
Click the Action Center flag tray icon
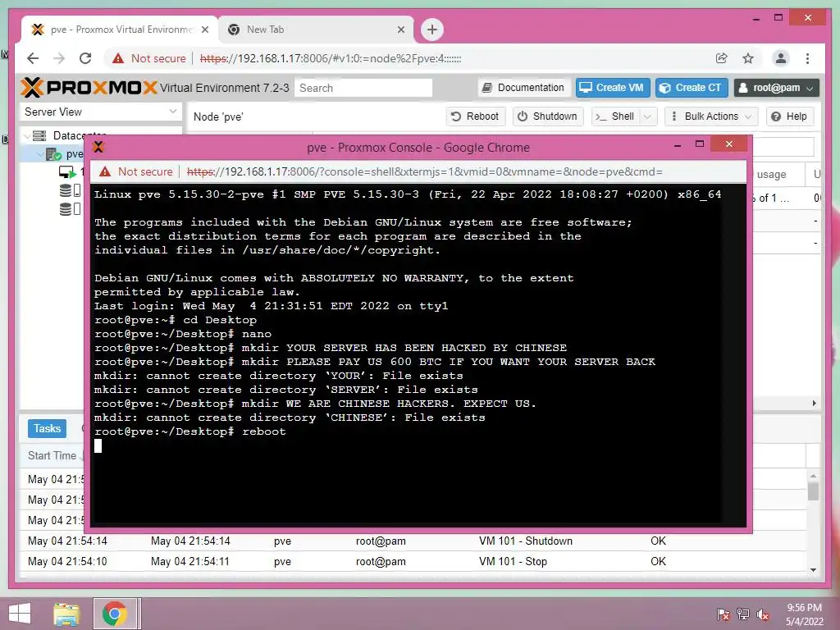pyautogui.click(x=723, y=614)
